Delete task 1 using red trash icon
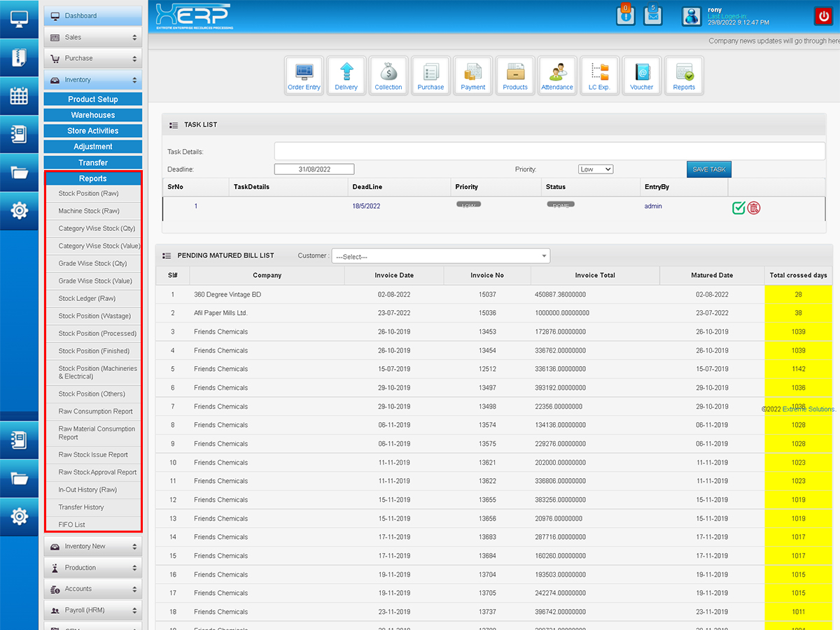 (754, 207)
